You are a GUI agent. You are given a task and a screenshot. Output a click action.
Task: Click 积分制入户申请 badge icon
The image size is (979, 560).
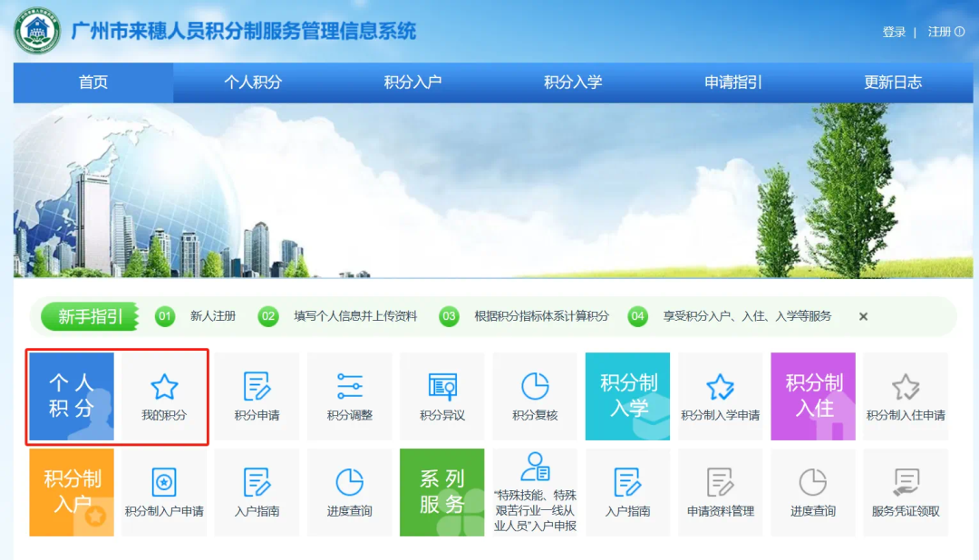click(x=164, y=491)
